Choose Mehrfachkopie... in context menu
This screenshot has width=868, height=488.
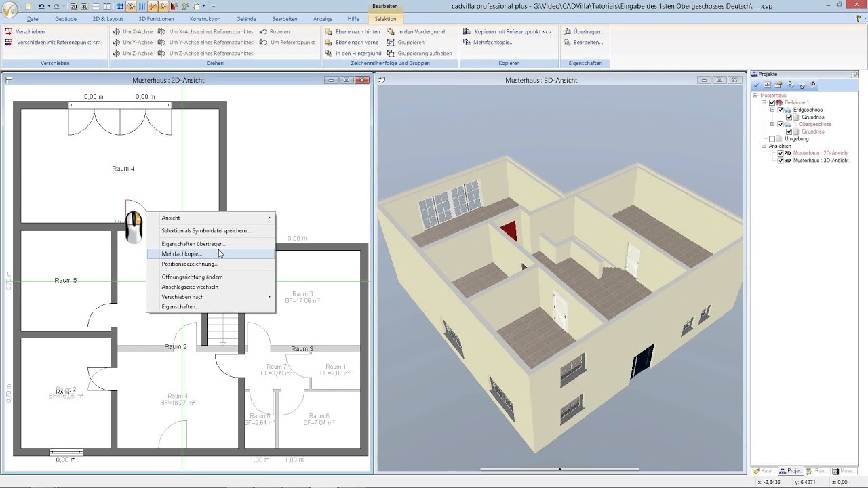coord(211,253)
